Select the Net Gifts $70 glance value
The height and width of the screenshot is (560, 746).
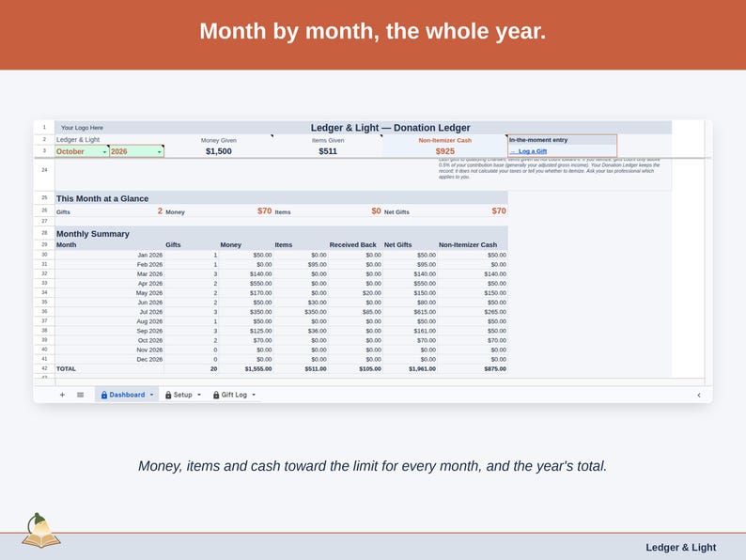click(499, 210)
